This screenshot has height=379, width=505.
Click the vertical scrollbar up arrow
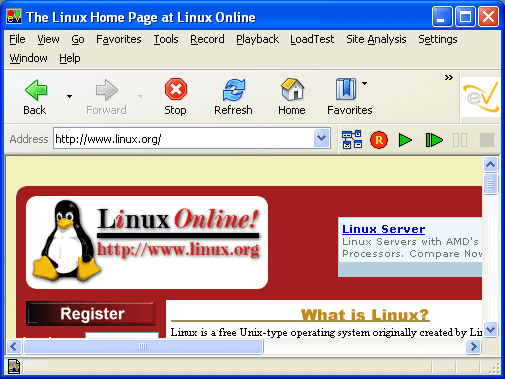[490, 164]
